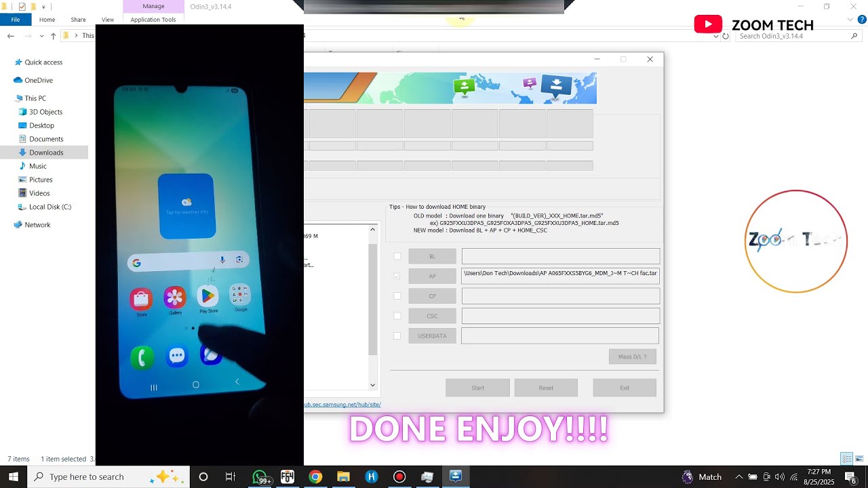Screen dimensions: 868x488
Task: Open Google Chrome from taskbar
Action: point(315,476)
